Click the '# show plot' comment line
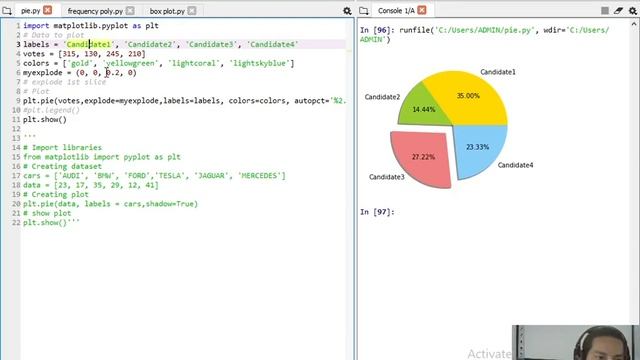Viewport: 640px width, 360px height. tap(47, 213)
